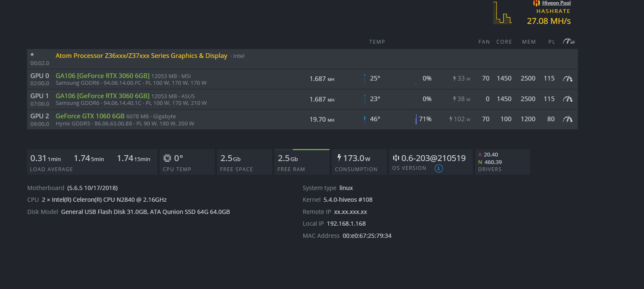Viewport: 644px width, 289px height.
Task: Click the OS version 0.6-203@210519 text
Action: point(434,158)
